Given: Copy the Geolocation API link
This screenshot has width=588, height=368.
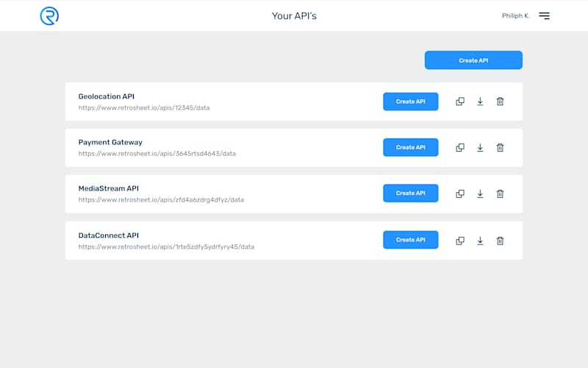Looking at the screenshot, I should [460, 102].
